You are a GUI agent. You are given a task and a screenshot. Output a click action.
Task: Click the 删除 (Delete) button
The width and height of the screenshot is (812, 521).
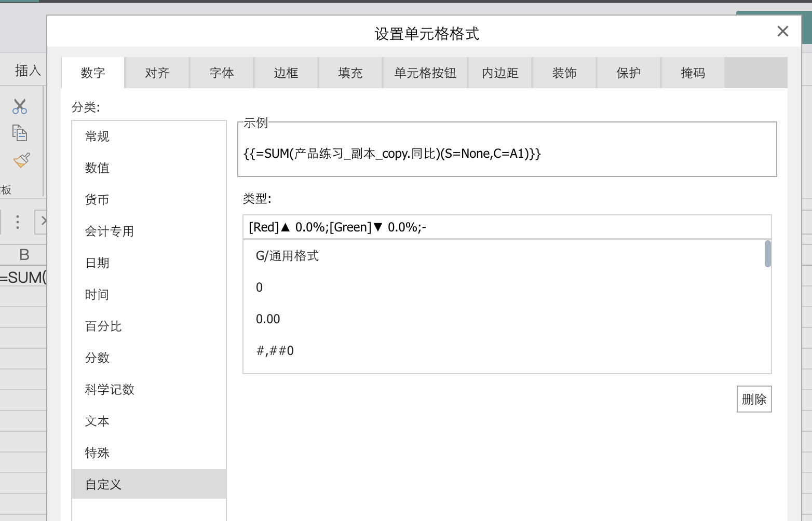(754, 399)
